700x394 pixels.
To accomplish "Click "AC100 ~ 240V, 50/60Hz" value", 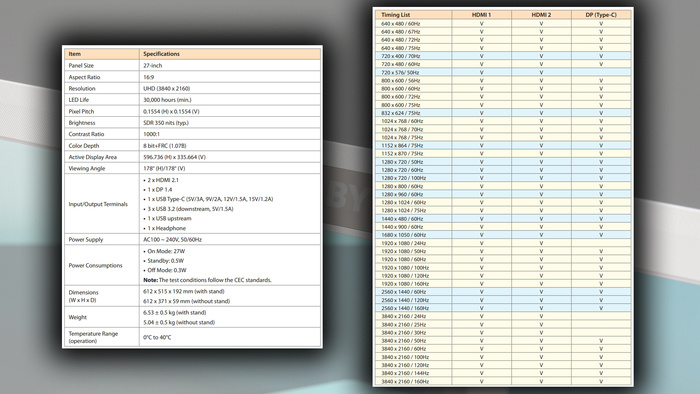I will coord(172,240).
